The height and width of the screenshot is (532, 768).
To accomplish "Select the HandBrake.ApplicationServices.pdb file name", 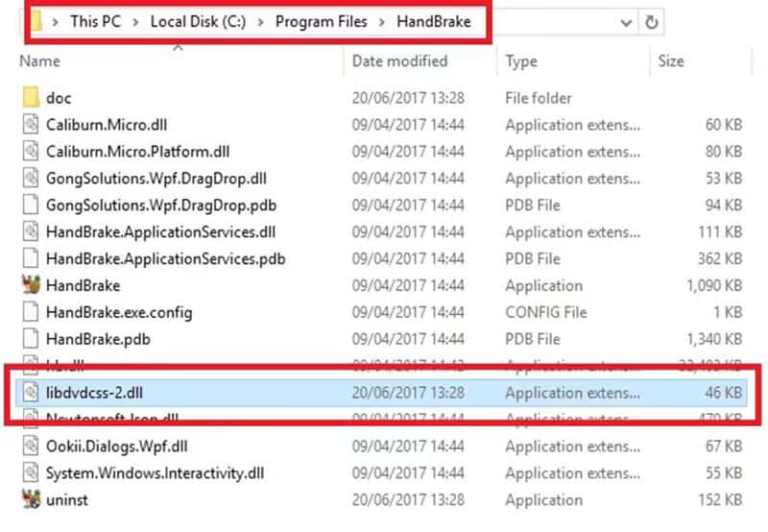I will pyautogui.click(x=165, y=258).
